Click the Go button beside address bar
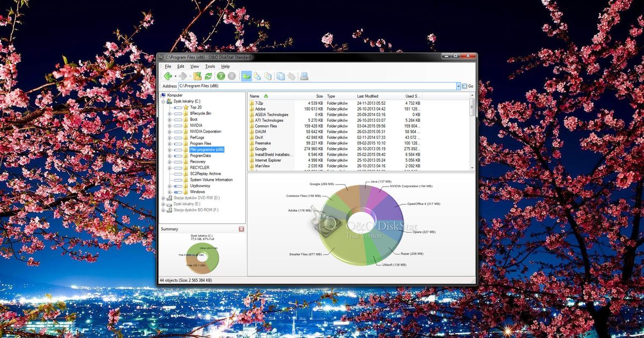The width and height of the screenshot is (644, 338). (467, 86)
